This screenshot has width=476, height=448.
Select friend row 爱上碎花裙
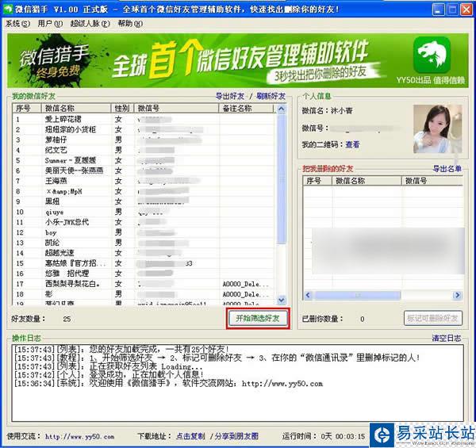point(144,119)
